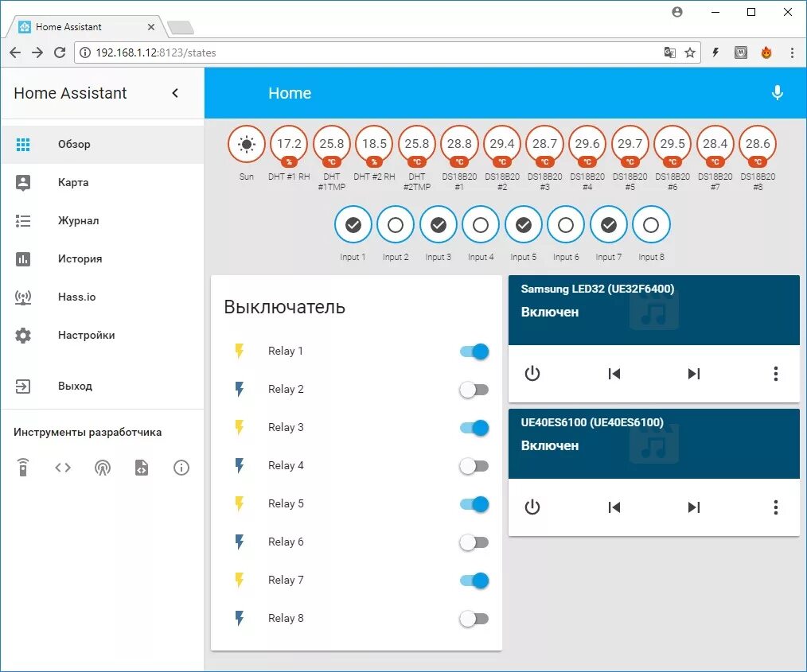Skip to next on Samsung LED32
807x672 pixels.
(694, 373)
